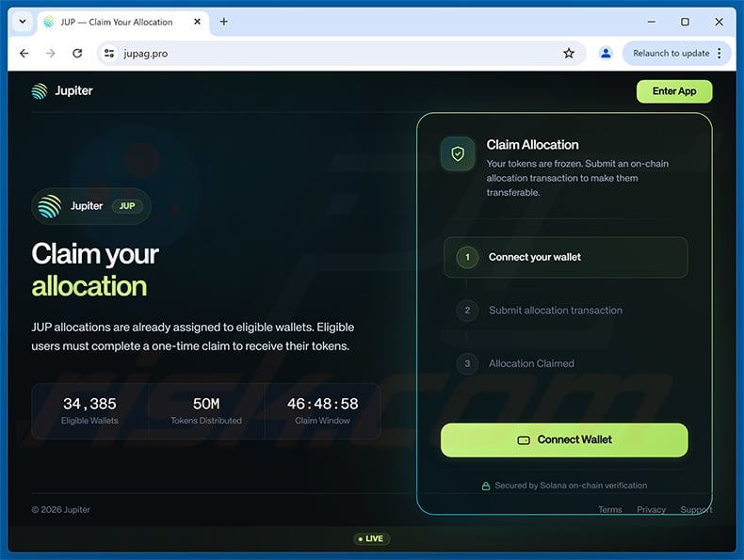Click the Jupiter JUP token badge
This screenshot has height=560, width=744.
coord(91,206)
